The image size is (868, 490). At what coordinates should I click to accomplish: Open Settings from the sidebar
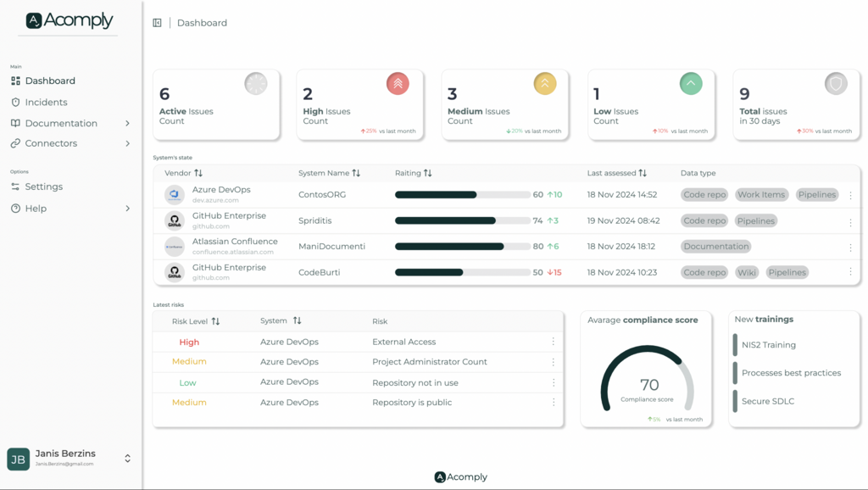click(43, 187)
